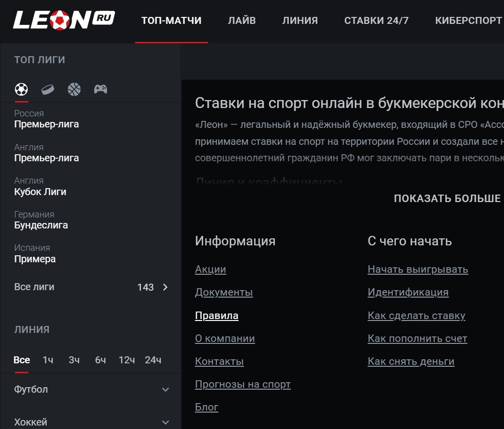The image size is (504, 429).
Task: Open Прогнозы на спорт link
Action: pyautogui.click(x=243, y=384)
